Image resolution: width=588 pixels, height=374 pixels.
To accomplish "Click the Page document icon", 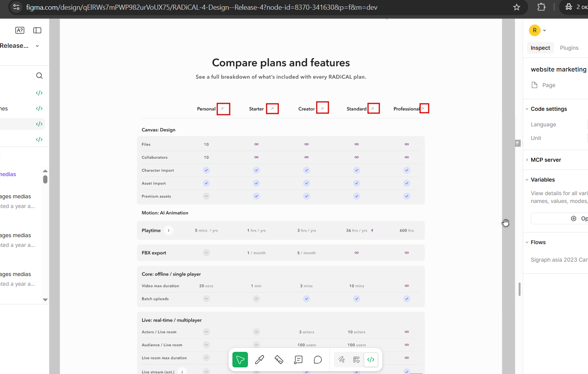I will (534, 85).
